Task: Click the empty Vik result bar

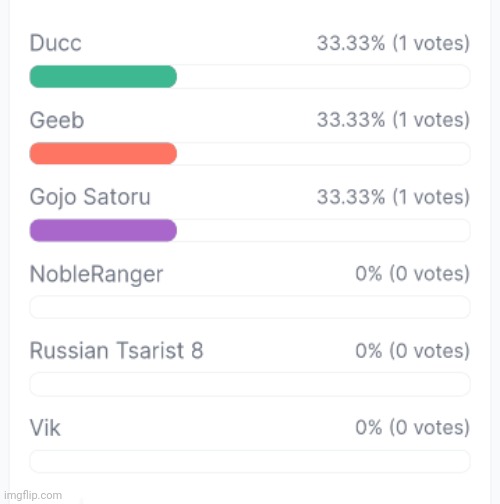Action: point(250,461)
